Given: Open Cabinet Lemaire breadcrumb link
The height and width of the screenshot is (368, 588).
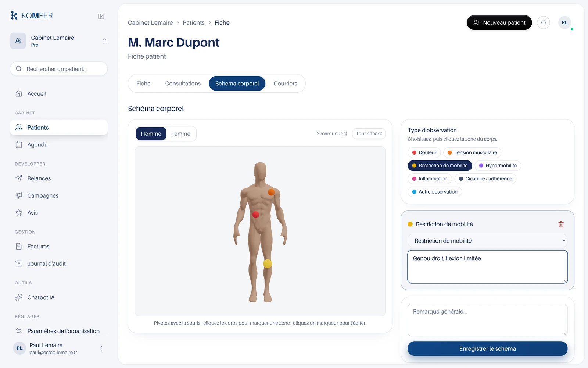Looking at the screenshot, I should pos(150,22).
